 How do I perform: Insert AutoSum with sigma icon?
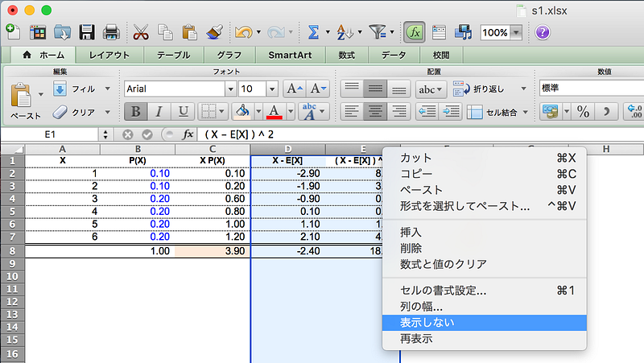[313, 32]
